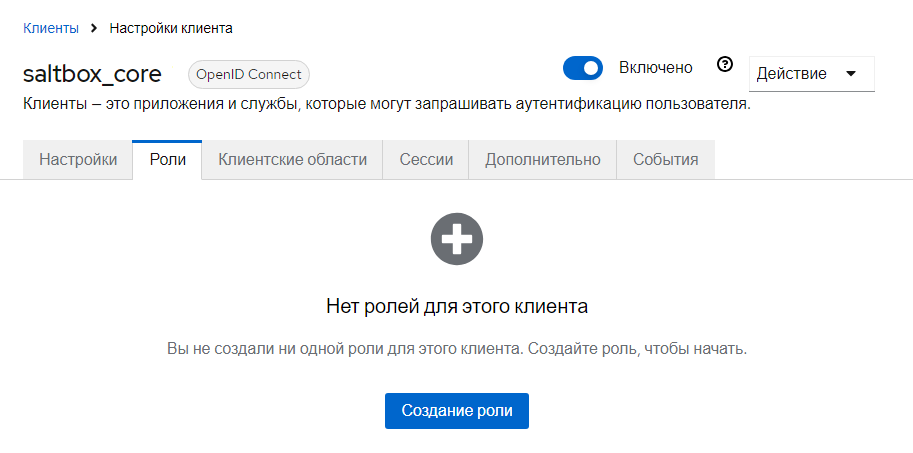
Task: Open the Клиентские области tab
Action: (x=292, y=160)
